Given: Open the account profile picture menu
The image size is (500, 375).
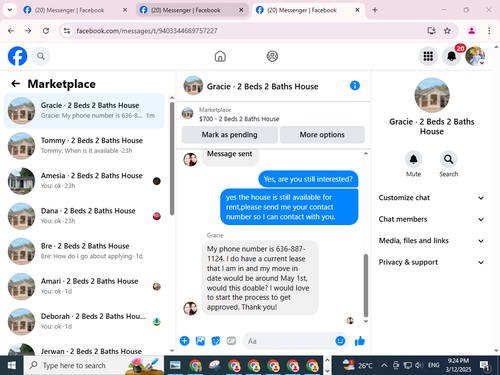Looking at the screenshot, I should 475,56.
